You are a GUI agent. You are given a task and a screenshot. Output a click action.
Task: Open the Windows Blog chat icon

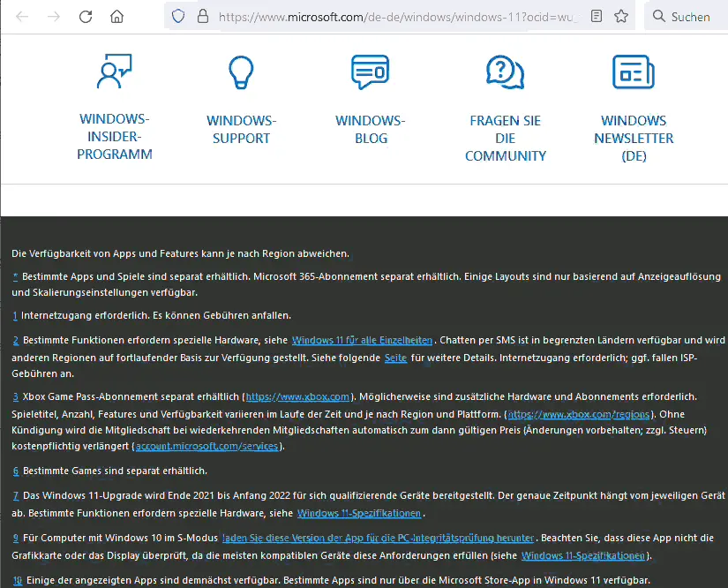coord(370,72)
